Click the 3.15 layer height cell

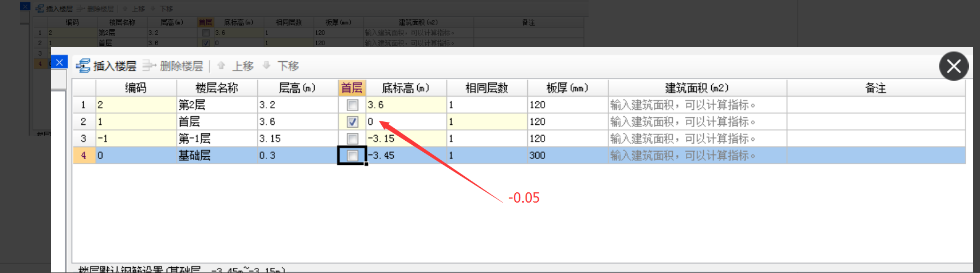tap(297, 139)
